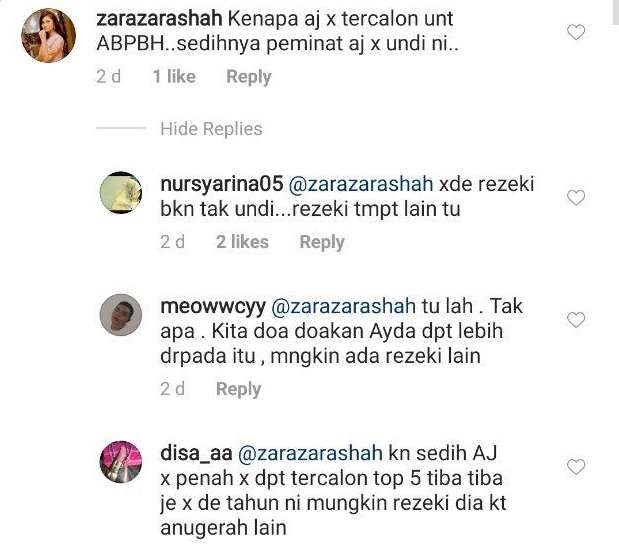Follow @zarazarashah mention in nursyarina05's reply

point(361,184)
